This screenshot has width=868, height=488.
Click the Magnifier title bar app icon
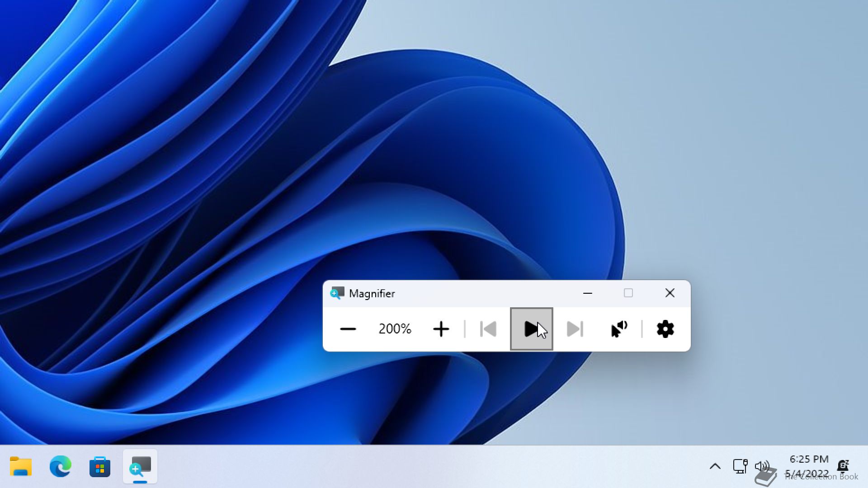pos(337,293)
